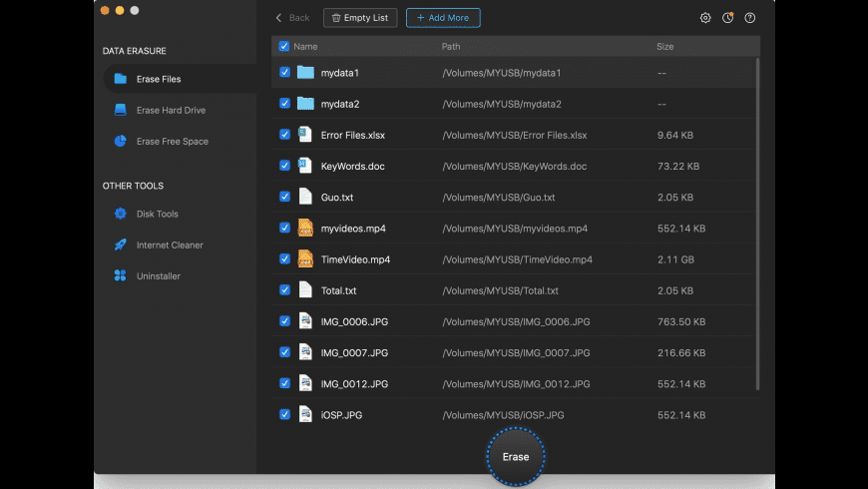Uncheck the KeyWords.doc checkbox
The height and width of the screenshot is (489, 868).
(284, 165)
